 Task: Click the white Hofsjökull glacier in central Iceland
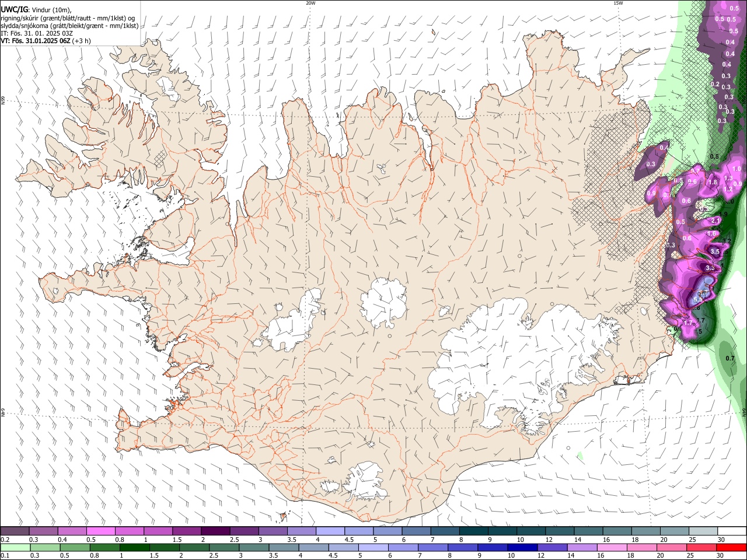pyautogui.click(x=384, y=302)
